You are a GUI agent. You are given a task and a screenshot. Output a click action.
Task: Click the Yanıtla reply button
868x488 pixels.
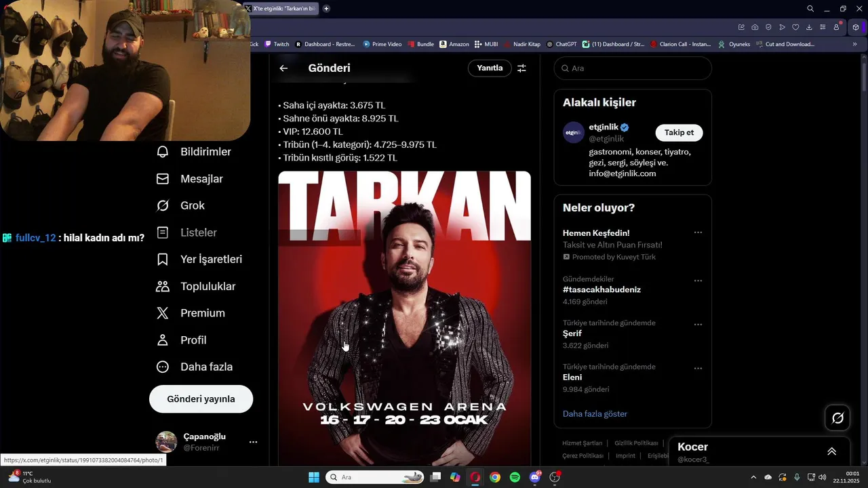tap(490, 68)
